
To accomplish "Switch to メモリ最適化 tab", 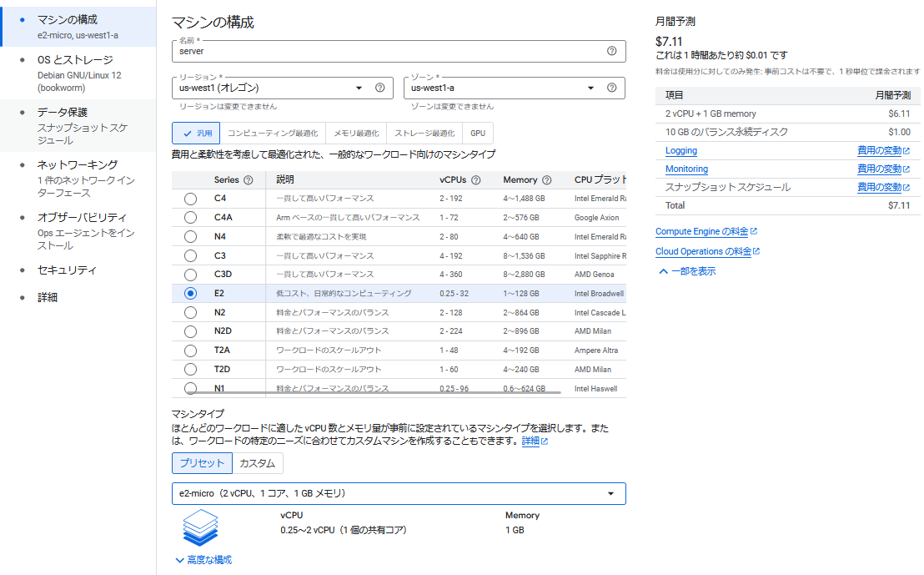I will 357,134.
